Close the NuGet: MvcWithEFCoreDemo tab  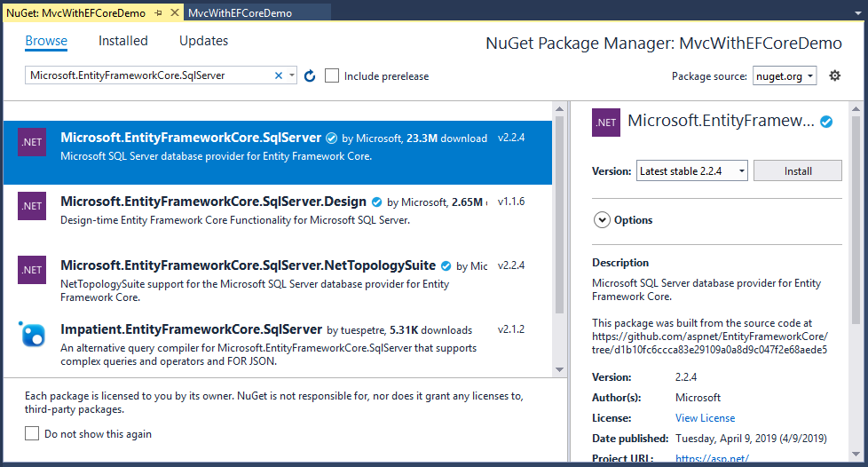[174, 12]
